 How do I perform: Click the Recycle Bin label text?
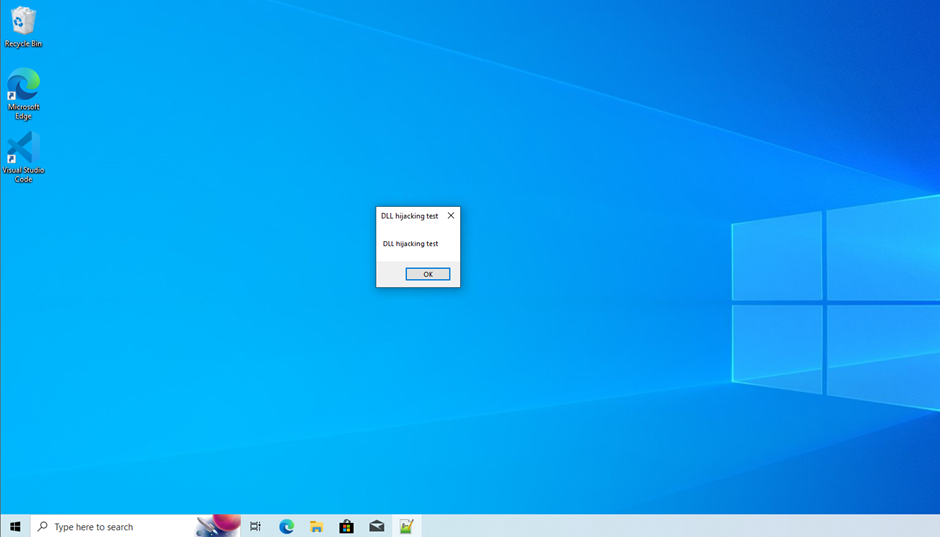coord(23,44)
